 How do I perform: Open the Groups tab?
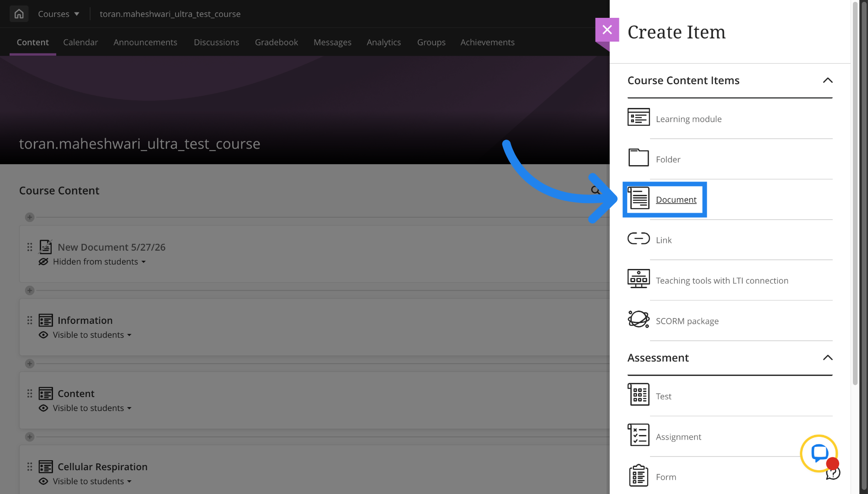point(431,42)
